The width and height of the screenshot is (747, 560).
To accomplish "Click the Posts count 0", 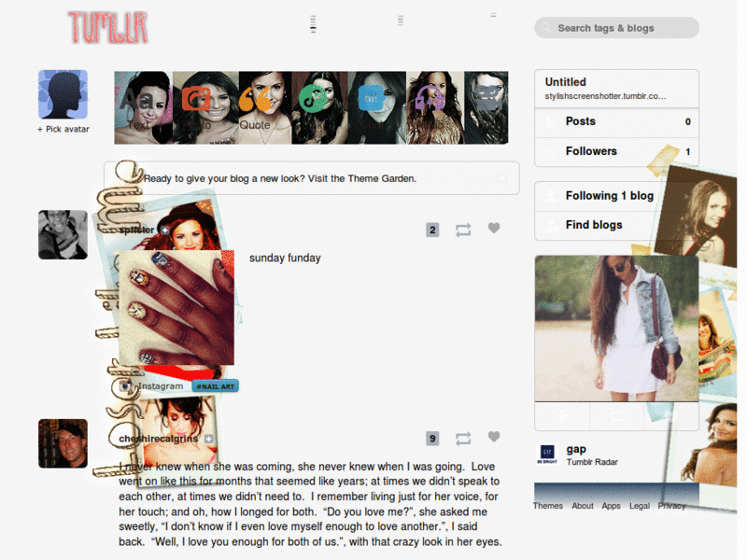I will tap(688, 122).
